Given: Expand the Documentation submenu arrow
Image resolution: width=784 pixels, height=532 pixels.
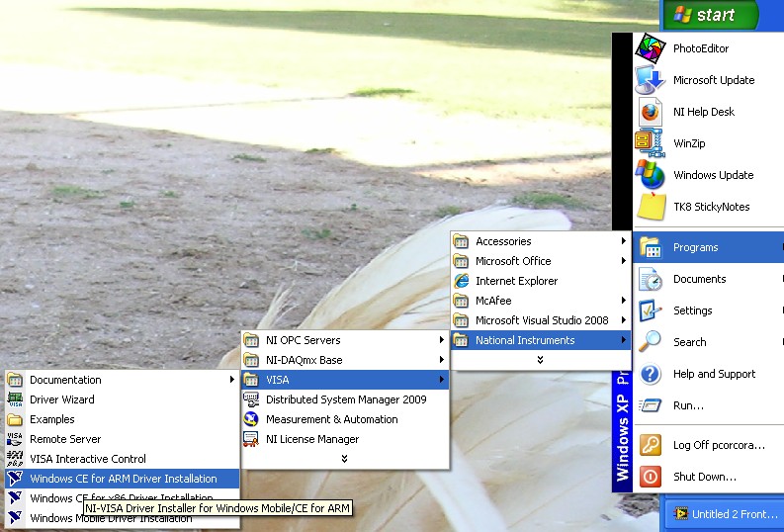Looking at the screenshot, I should coord(232,380).
